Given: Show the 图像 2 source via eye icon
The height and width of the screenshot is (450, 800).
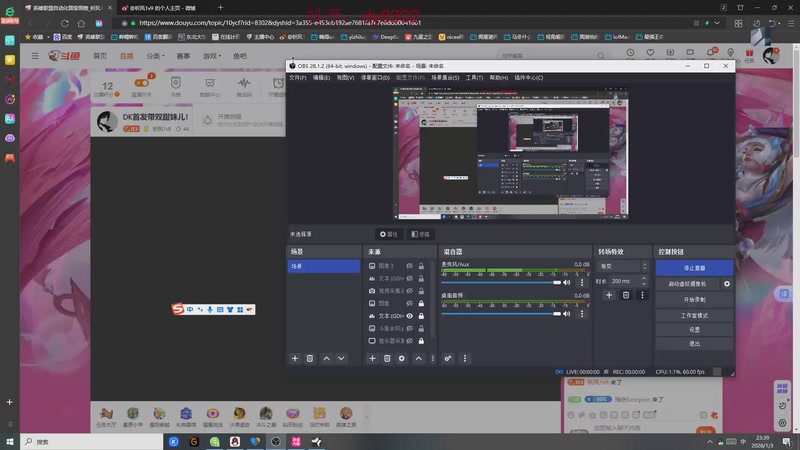Looking at the screenshot, I should [x=410, y=266].
